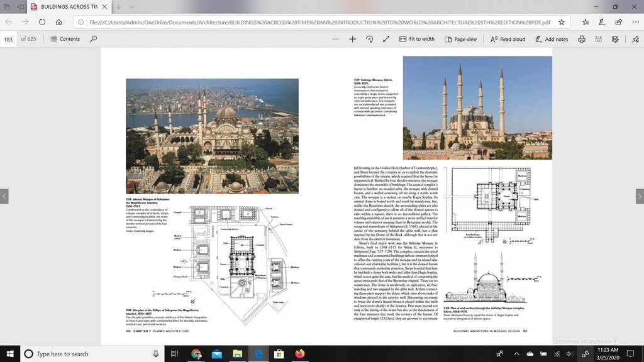Click the Selimiye Mosque photo

(x=477, y=108)
